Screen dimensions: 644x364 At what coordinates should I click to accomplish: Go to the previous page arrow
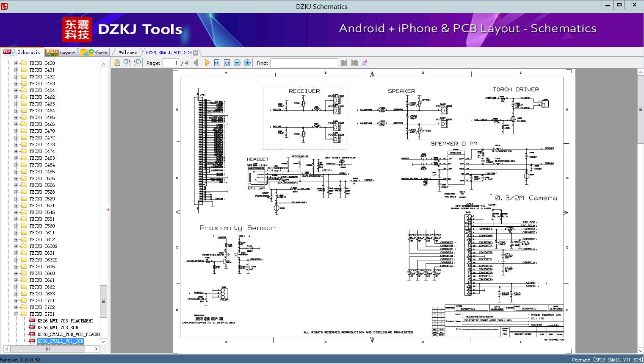(x=196, y=63)
